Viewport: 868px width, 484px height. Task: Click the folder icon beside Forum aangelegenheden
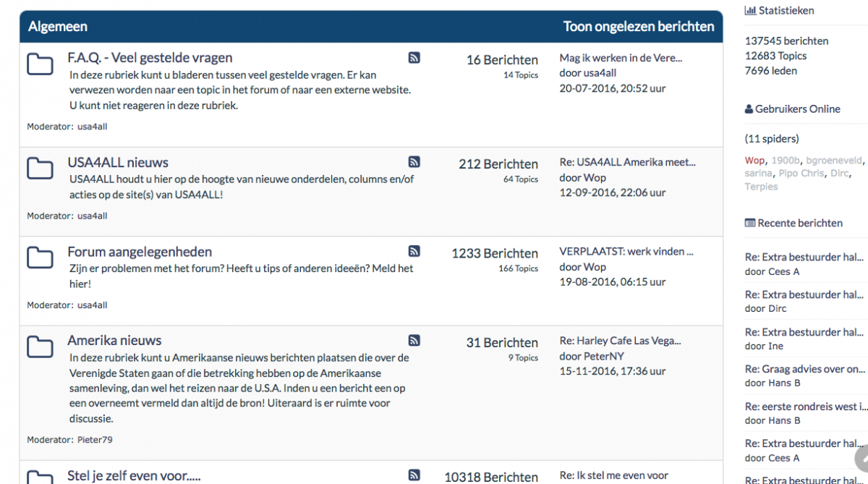40,257
